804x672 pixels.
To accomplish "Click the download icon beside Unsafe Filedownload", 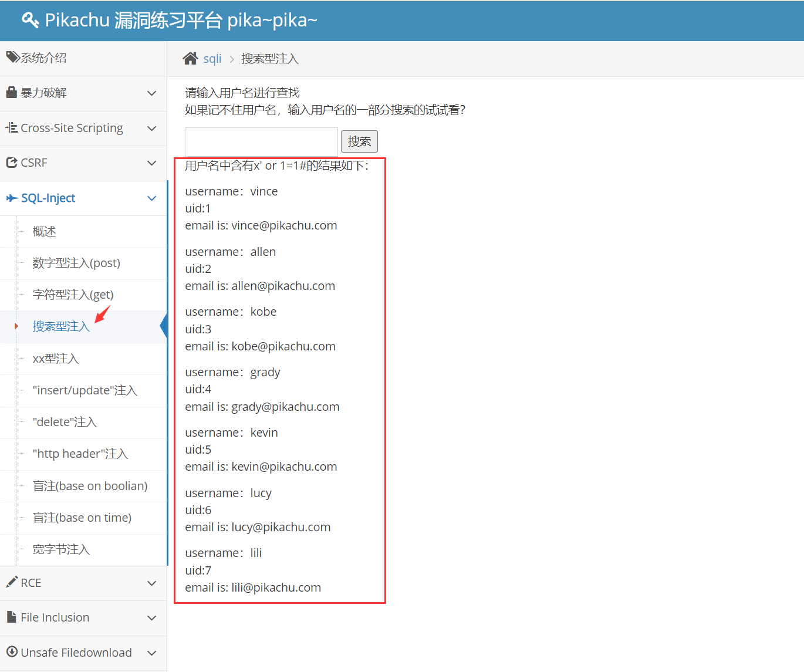I will [12, 651].
